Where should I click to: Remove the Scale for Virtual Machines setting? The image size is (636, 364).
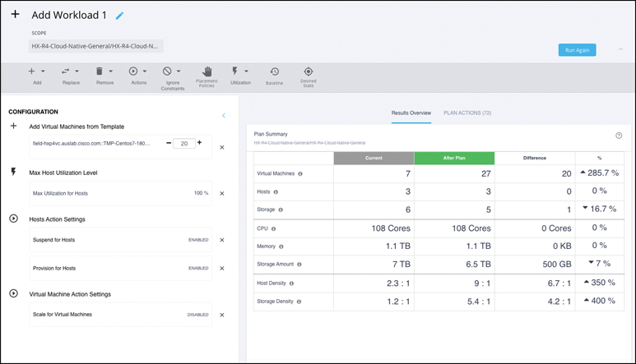[222, 315]
